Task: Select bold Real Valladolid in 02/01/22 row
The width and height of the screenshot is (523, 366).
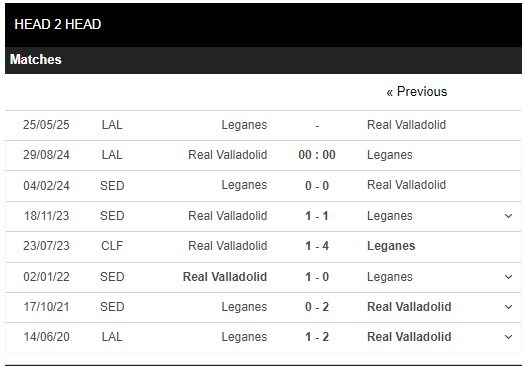Action: [225, 277]
